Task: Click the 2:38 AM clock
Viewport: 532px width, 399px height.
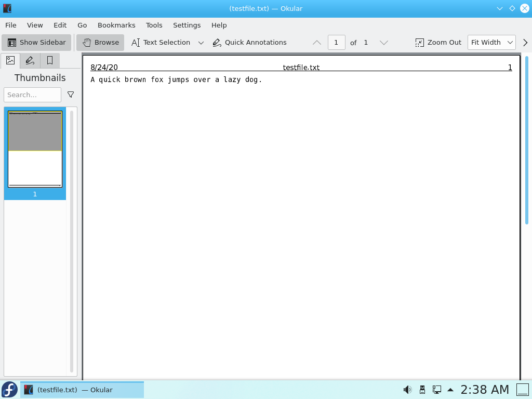Action: [x=485, y=390]
